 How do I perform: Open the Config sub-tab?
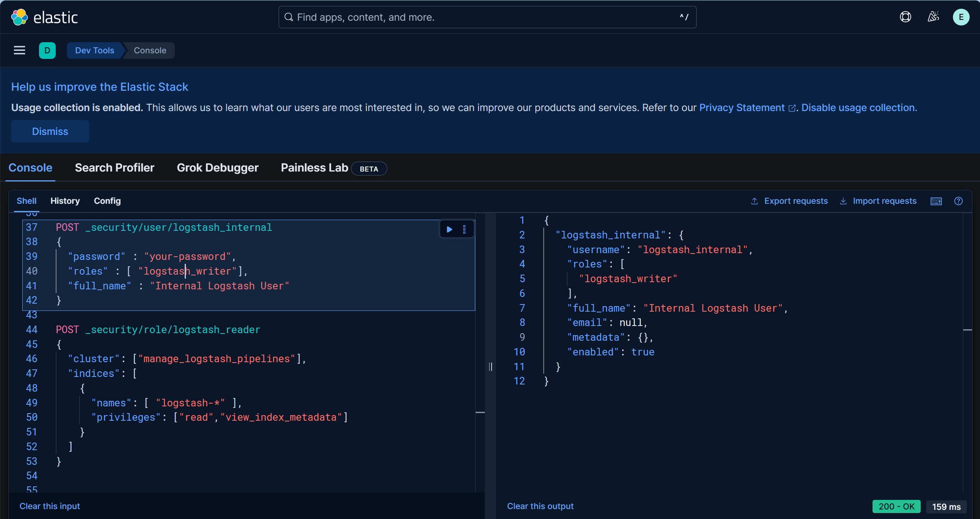pyautogui.click(x=107, y=201)
